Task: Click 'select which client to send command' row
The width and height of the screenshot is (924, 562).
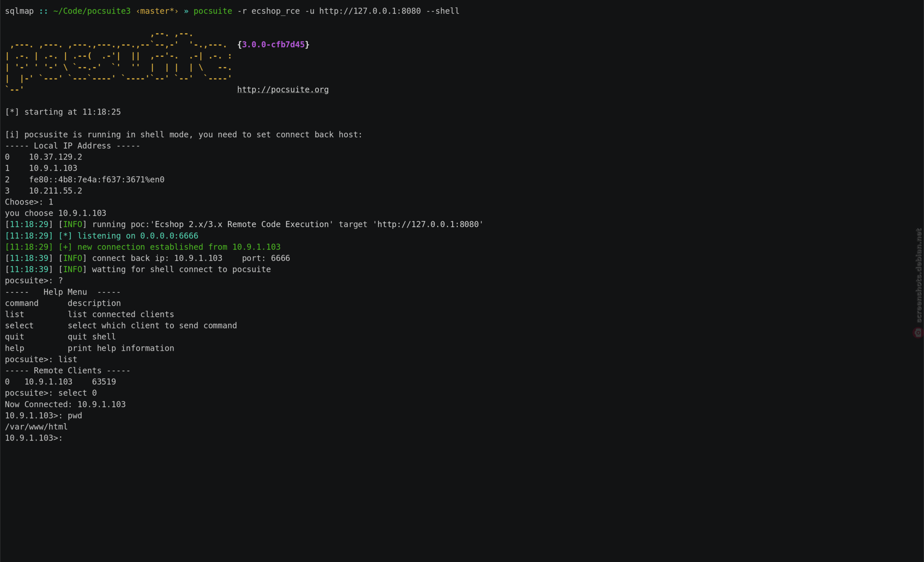Action: [x=121, y=326]
